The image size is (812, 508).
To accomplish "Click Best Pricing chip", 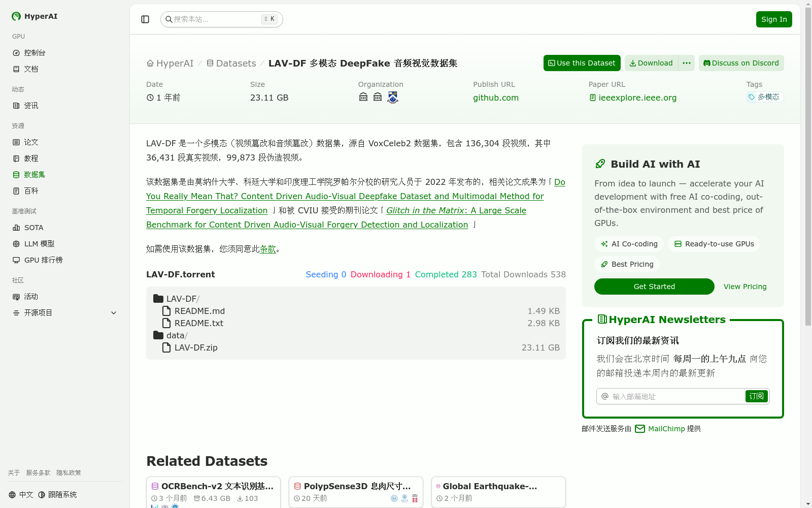I will 627,264.
